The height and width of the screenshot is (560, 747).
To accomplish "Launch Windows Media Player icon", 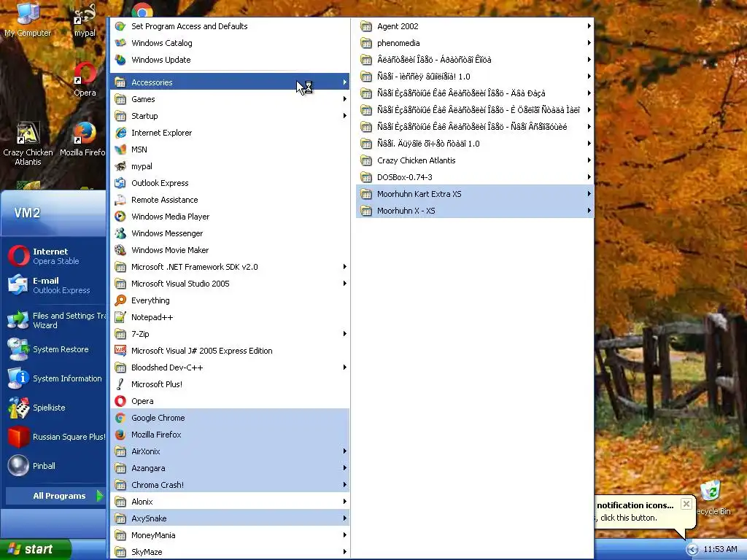I will (120, 216).
